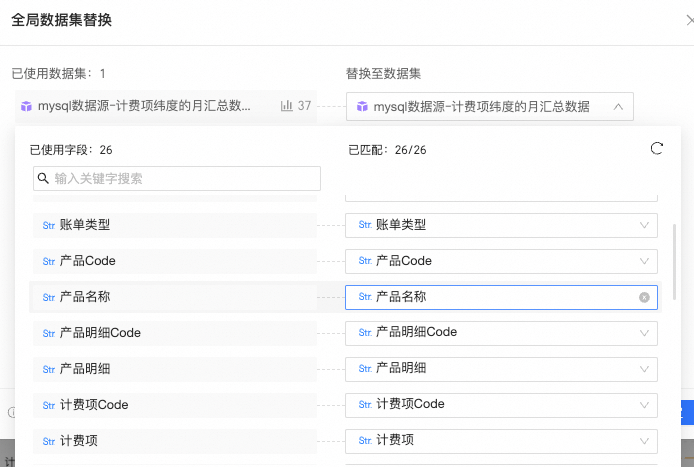Click the search magnifier icon
Image resolution: width=694 pixels, height=467 pixels.
43,178
